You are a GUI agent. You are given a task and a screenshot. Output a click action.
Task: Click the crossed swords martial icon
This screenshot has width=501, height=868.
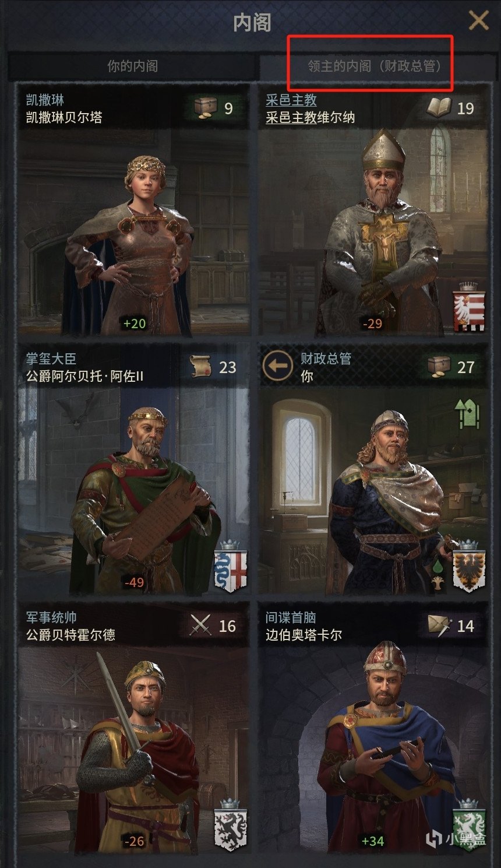[x=200, y=626]
